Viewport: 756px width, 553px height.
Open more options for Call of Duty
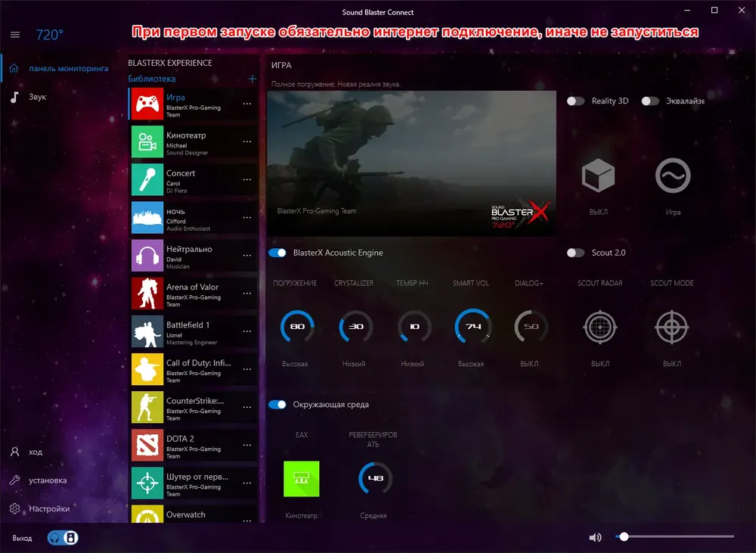coord(247,369)
